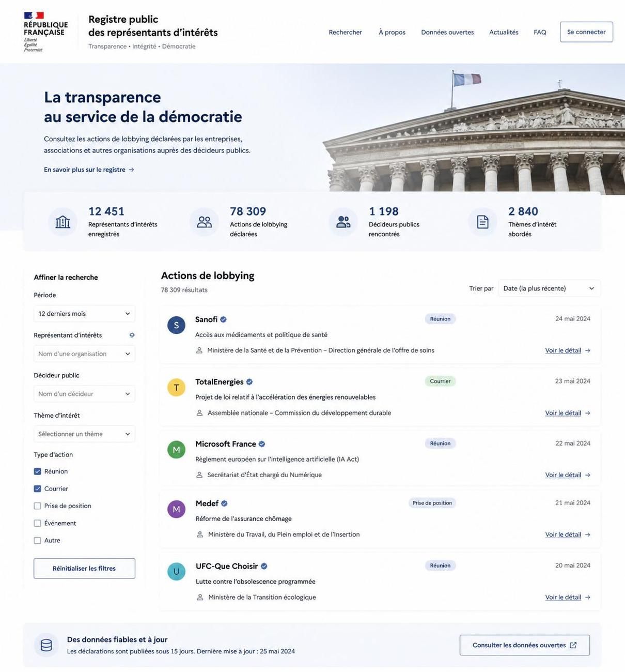This screenshot has height=672, width=625.
Task: Click the verified badge next to TotalEnergies
Action: coord(249,382)
